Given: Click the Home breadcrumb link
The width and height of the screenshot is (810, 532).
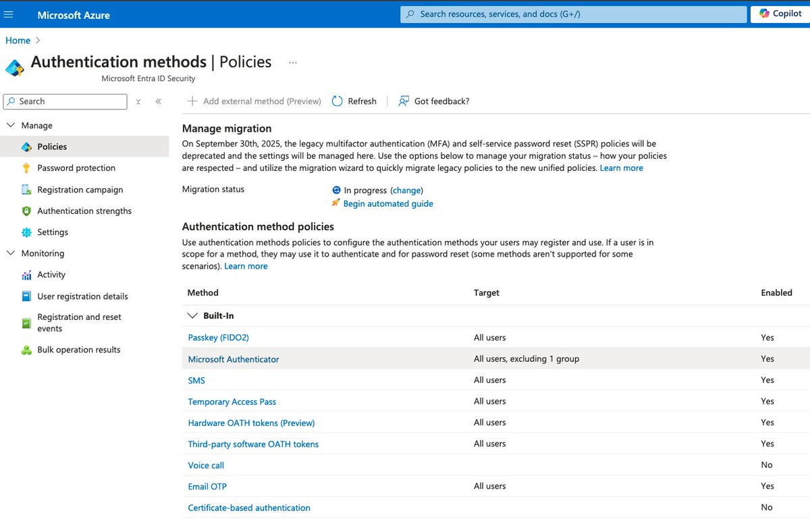Looking at the screenshot, I should click(18, 41).
